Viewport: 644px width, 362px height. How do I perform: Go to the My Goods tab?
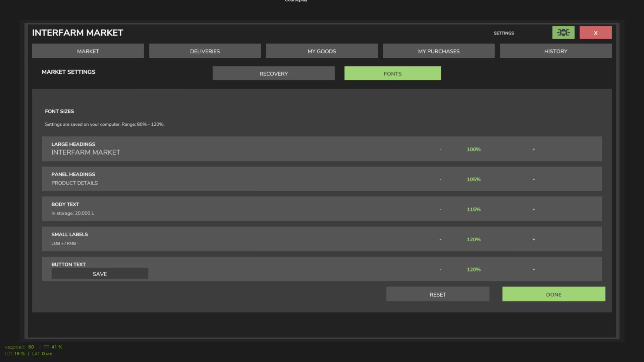(x=322, y=51)
